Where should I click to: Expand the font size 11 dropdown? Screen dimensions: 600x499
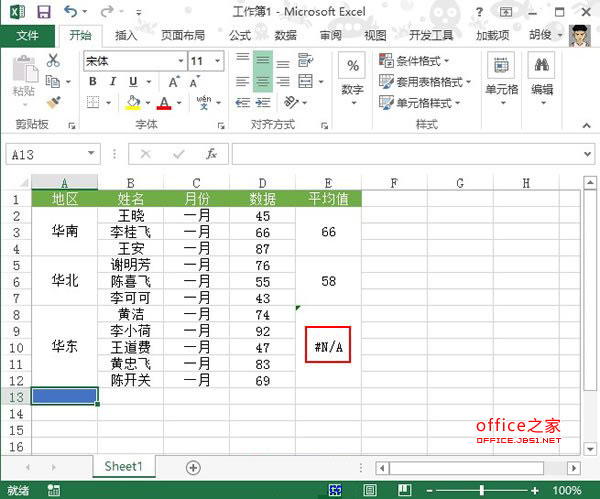click(217, 61)
